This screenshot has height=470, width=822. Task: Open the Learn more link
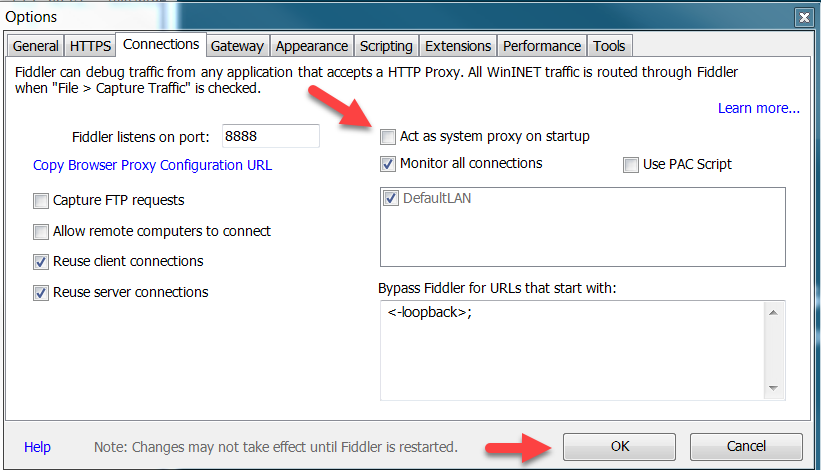pos(758,108)
